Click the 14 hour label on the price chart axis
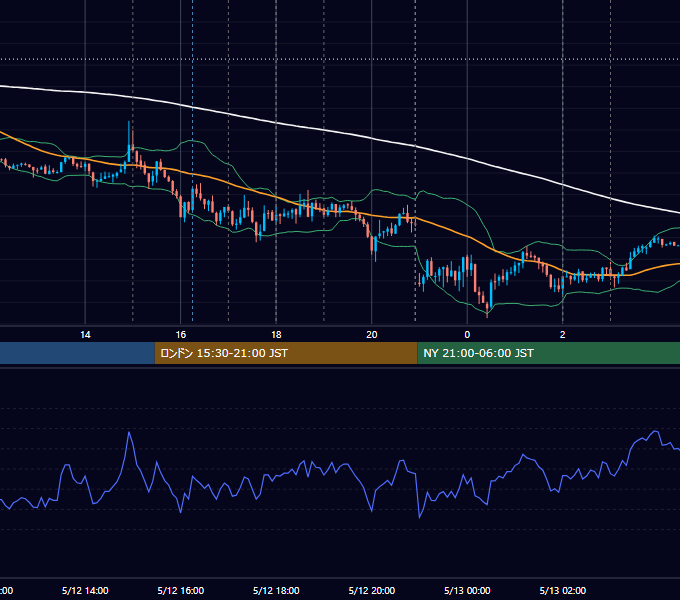 [x=85, y=335]
